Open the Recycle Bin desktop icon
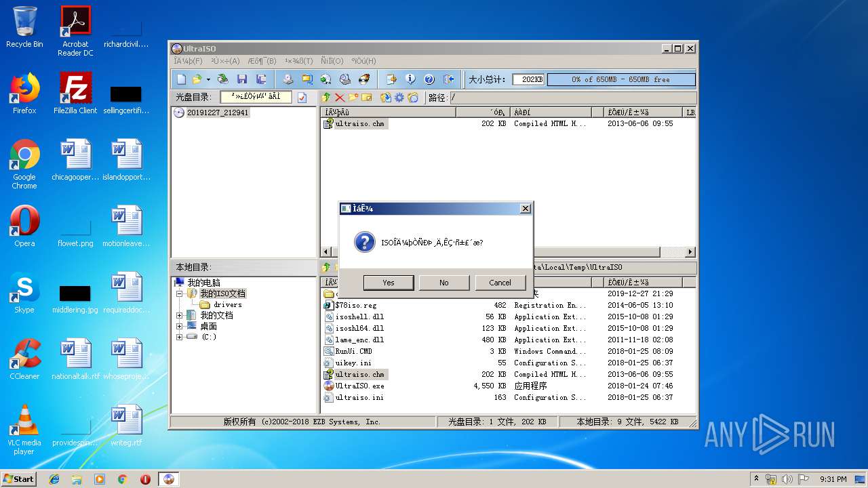Image resolution: width=868 pixels, height=488 pixels. [x=24, y=28]
